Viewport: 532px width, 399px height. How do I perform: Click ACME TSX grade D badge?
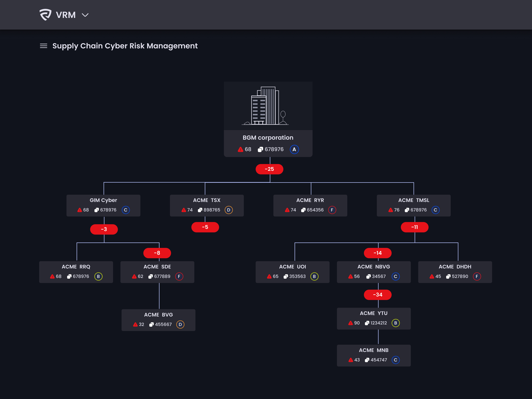point(229,210)
